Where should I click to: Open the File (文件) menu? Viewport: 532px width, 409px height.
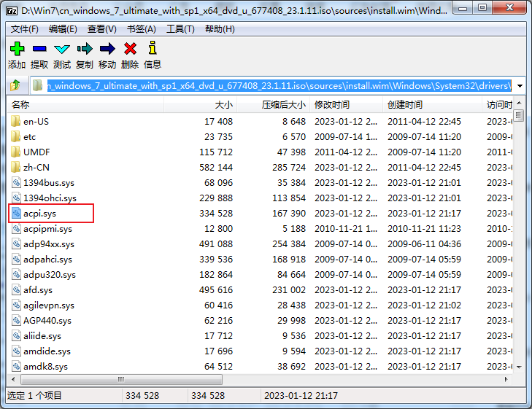tap(24, 29)
